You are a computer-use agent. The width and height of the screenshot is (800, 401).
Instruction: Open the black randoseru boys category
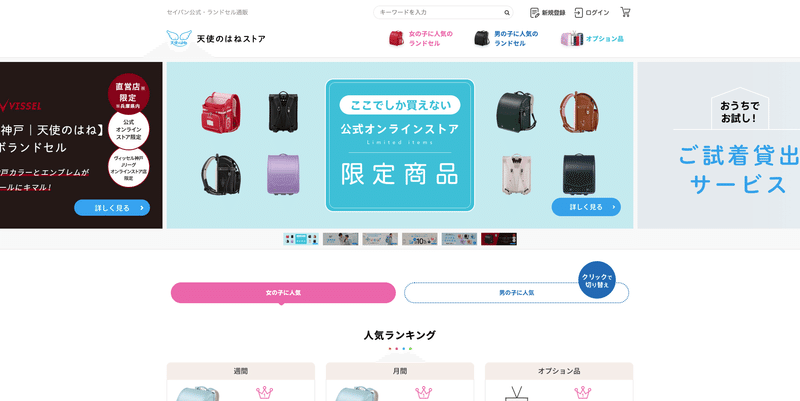(x=482, y=38)
